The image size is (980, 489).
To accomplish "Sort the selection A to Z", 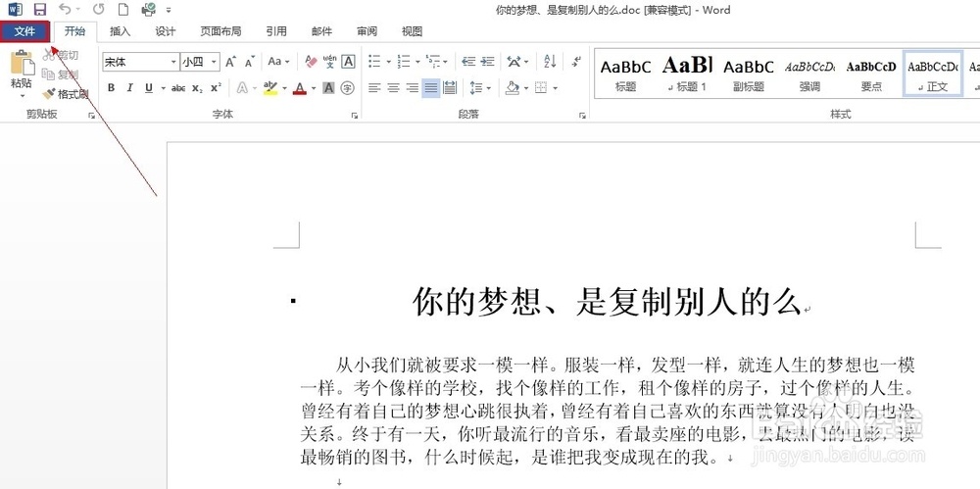I will click(550, 62).
